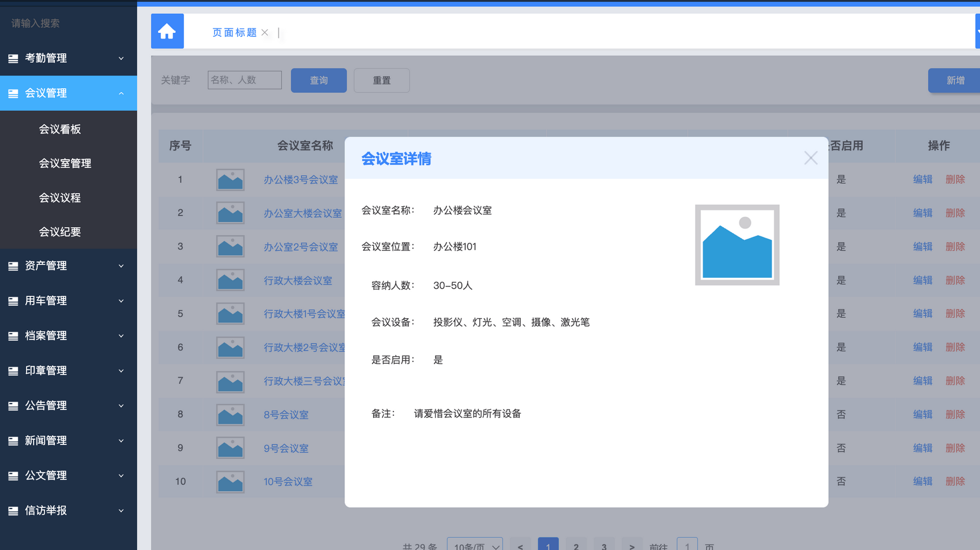Open the 10条/页 page size dropdown
Screen dimensions: 980x550
[475, 545]
